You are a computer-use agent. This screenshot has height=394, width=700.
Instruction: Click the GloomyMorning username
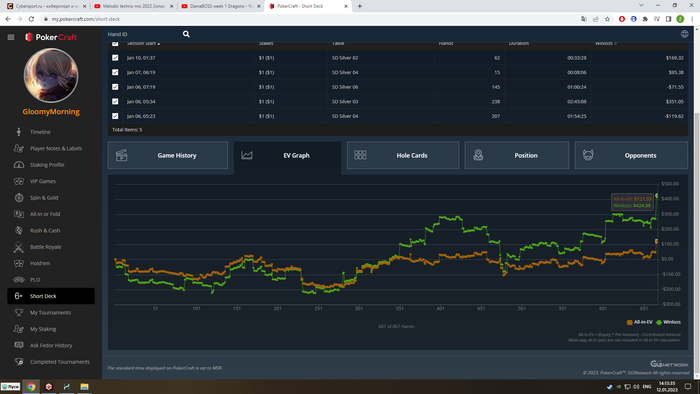pyautogui.click(x=51, y=112)
